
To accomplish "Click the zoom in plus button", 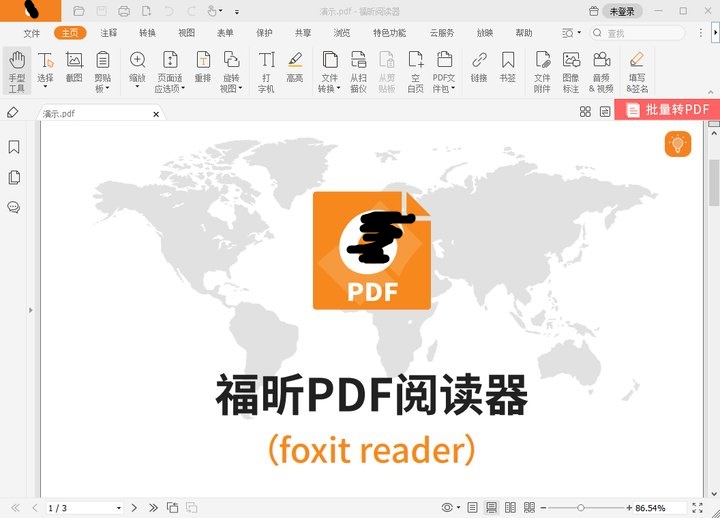I will pos(629,508).
